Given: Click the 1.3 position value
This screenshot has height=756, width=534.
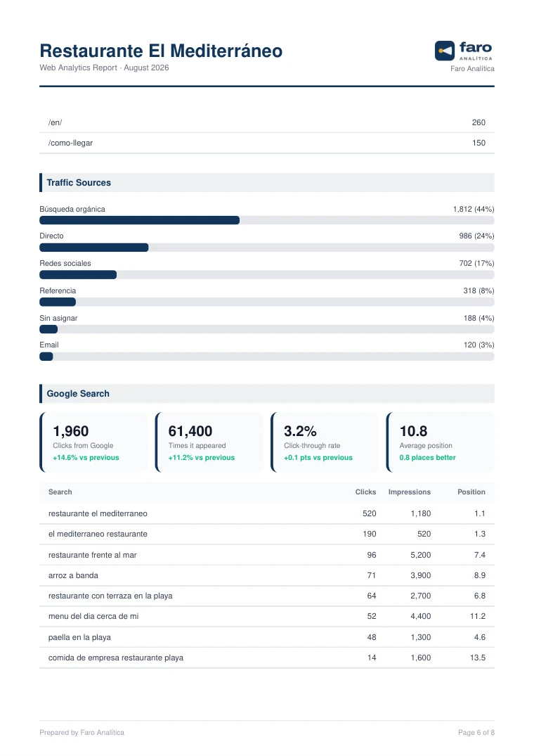Looking at the screenshot, I should [x=480, y=534].
